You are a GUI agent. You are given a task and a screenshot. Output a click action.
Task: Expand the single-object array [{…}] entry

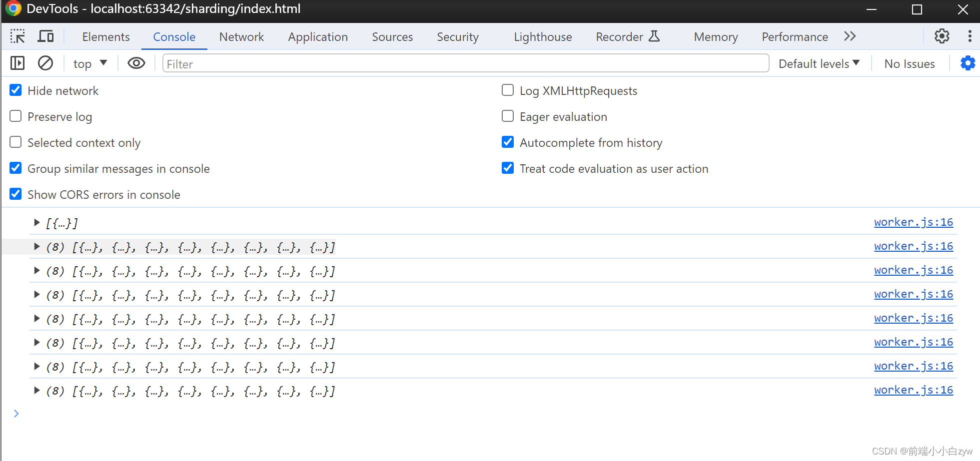[36, 222]
